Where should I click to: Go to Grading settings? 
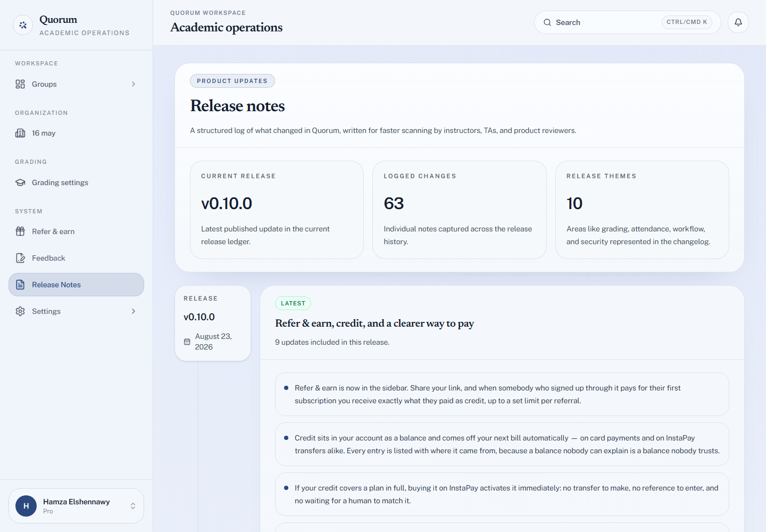coord(76,182)
